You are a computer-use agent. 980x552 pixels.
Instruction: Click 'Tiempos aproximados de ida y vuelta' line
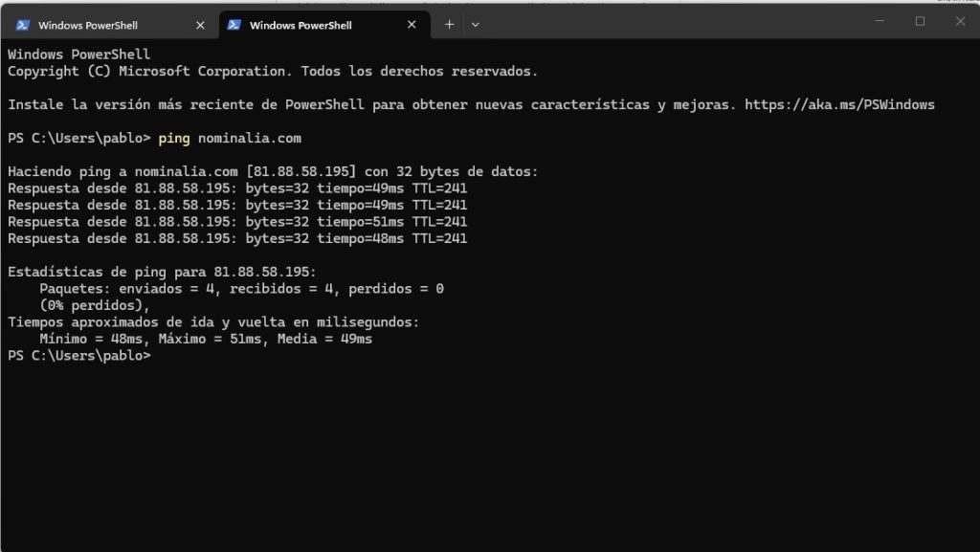tap(213, 322)
